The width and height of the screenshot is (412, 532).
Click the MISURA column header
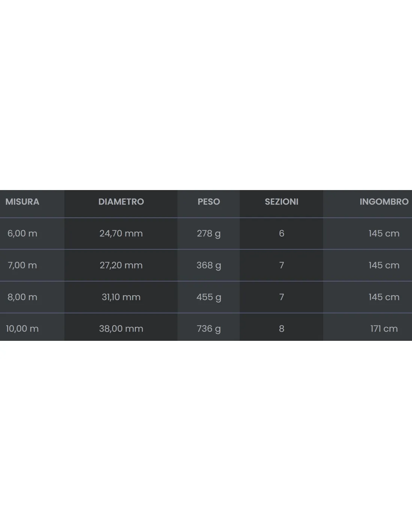(x=22, y=202)
